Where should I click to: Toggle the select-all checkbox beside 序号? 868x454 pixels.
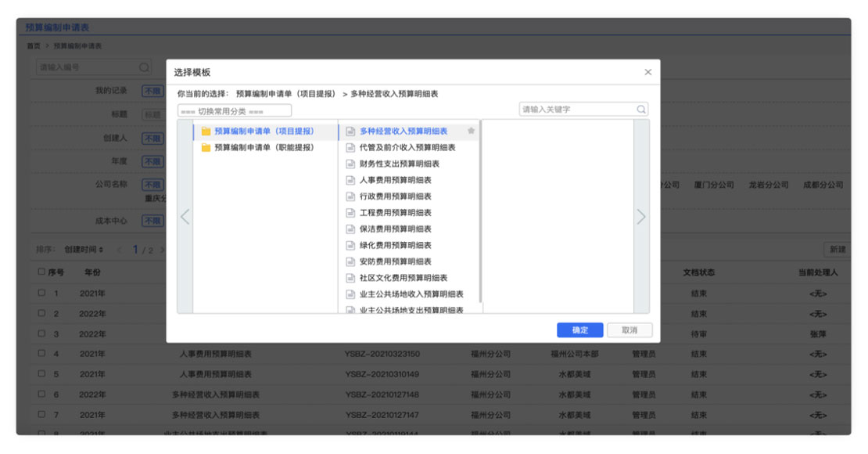[41, 272]
